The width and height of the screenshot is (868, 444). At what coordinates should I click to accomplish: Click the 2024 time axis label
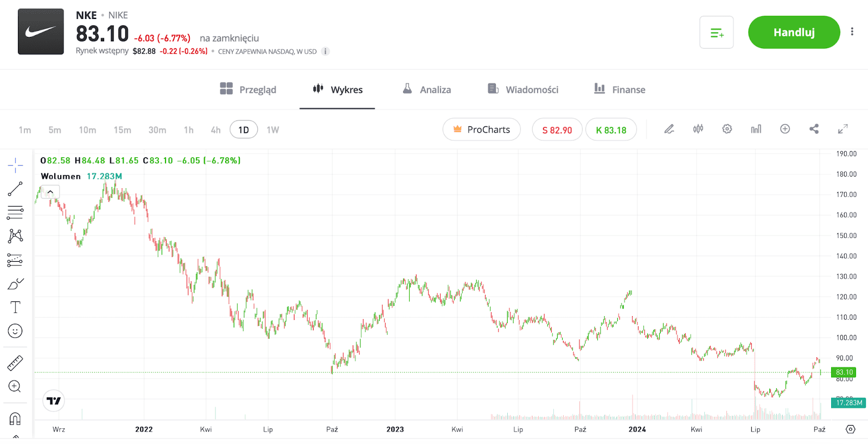coord(637,429)
